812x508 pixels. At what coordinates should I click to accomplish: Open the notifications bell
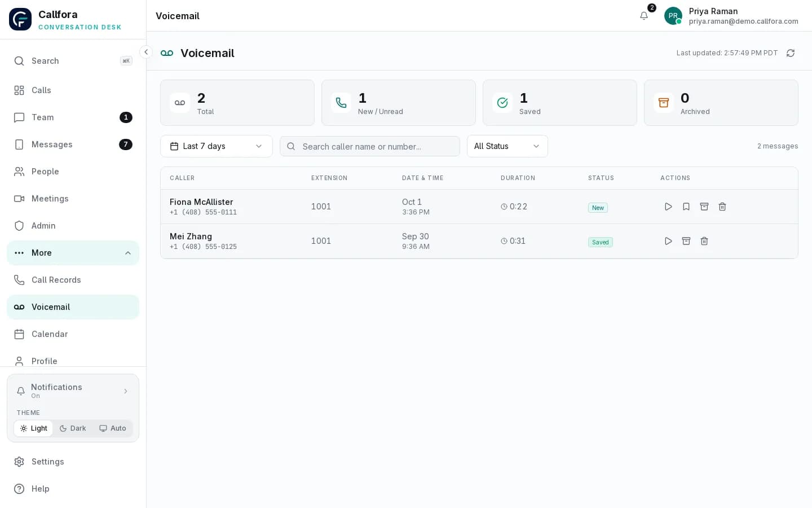click(x=644, y=16)
